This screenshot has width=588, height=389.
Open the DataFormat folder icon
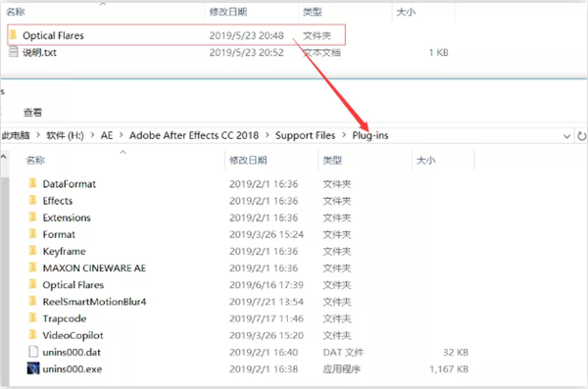tap(33, 183)
